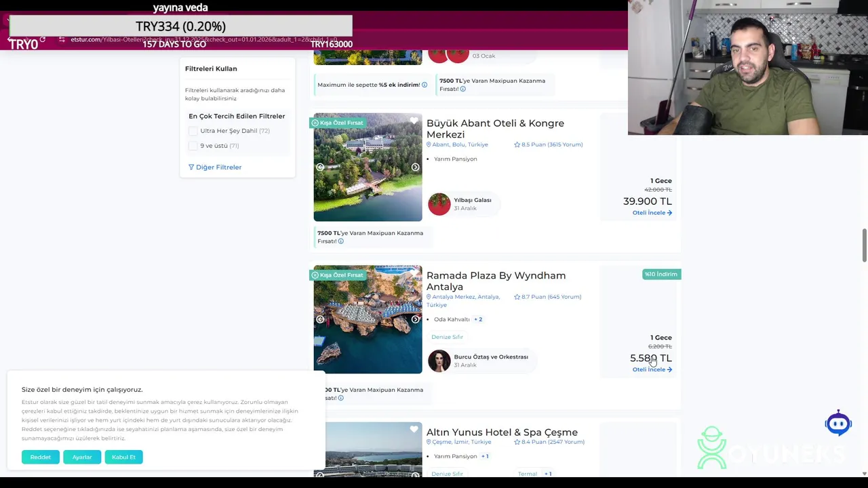
Task: Click the Filtreleri Kullan heading
Action: 211,68
